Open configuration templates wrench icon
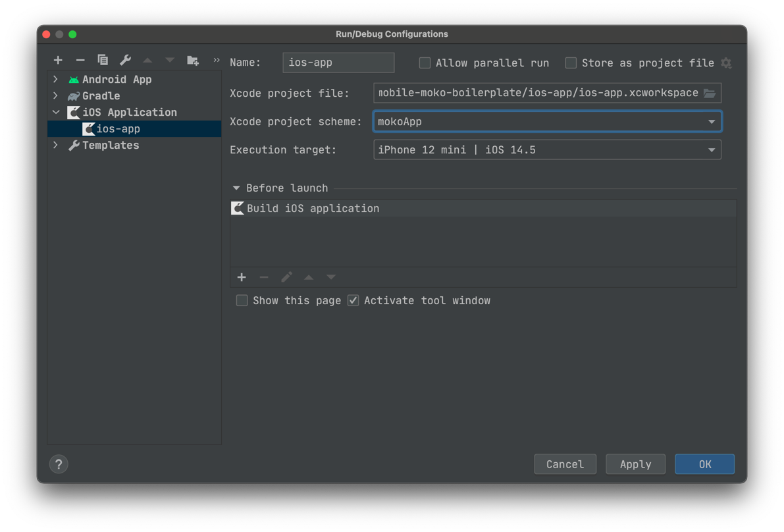The height and width of the screenshot is (532, 784). tap(125, 61)
